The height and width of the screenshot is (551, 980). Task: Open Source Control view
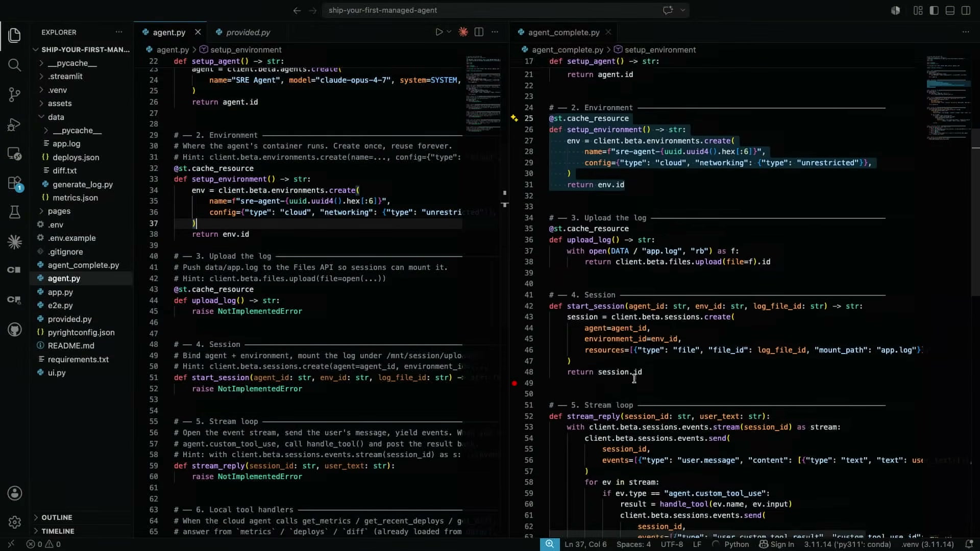point(15,94)
